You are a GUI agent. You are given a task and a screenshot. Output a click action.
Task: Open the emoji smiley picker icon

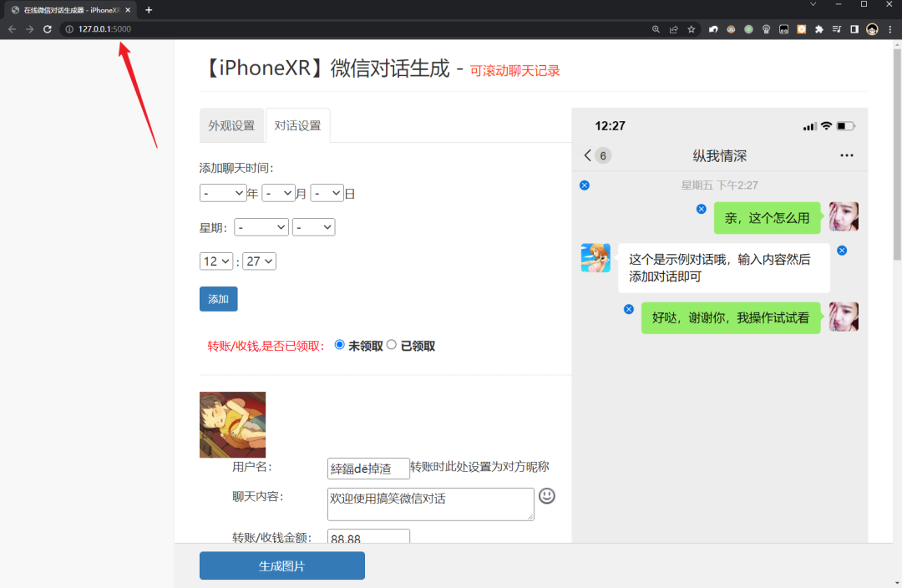coord(546,496)
